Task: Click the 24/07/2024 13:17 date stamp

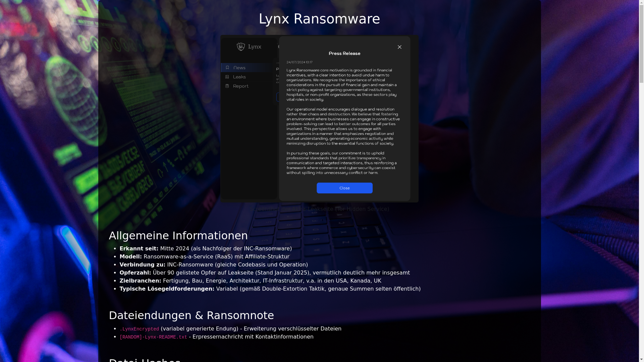Action: 299,62
